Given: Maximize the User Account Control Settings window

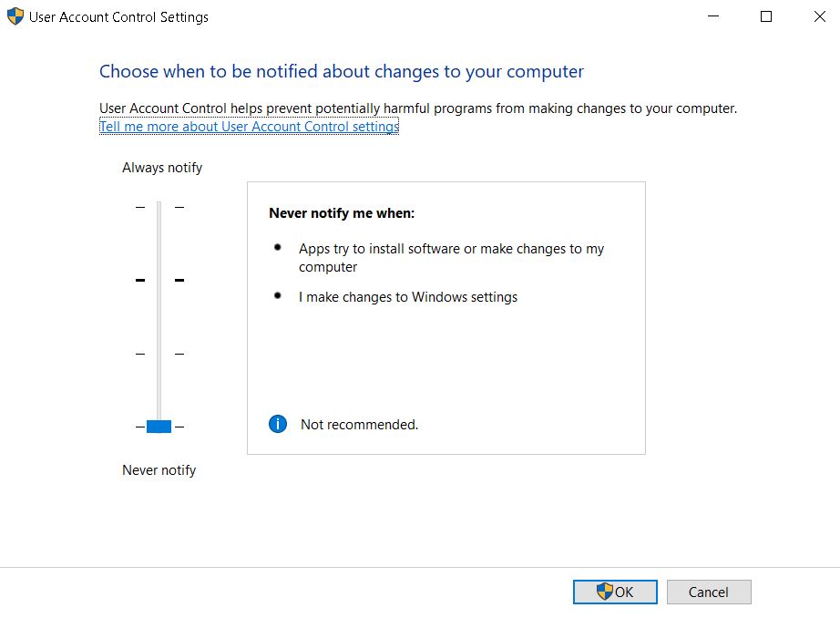Looking at the screenshot, I should pyautogui.click(x=766, y=16).
